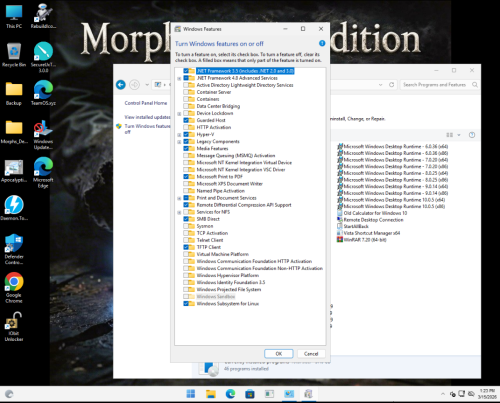Select the Recycle Bin desktop icon
The image size is (500, 403).
pyautogui.click(x=14, y=55)
